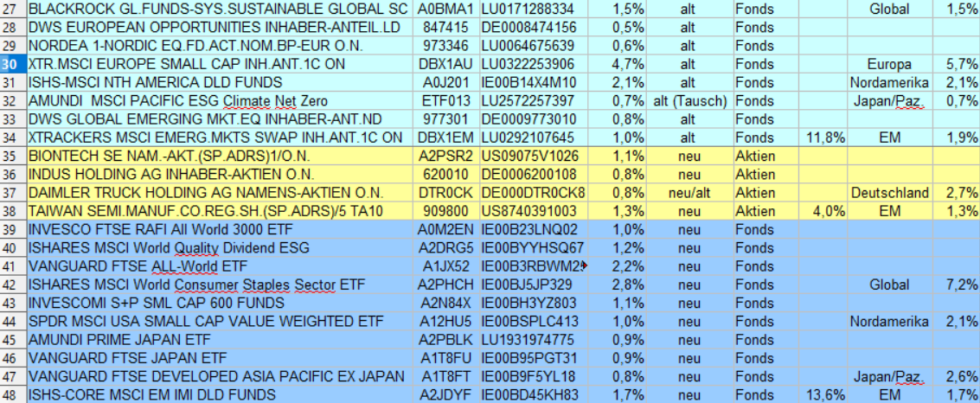Click INDUS HOLDING AG INHABER-AKTIEN O.N.
Screen dimensions: 980x403
coord(220,175)
